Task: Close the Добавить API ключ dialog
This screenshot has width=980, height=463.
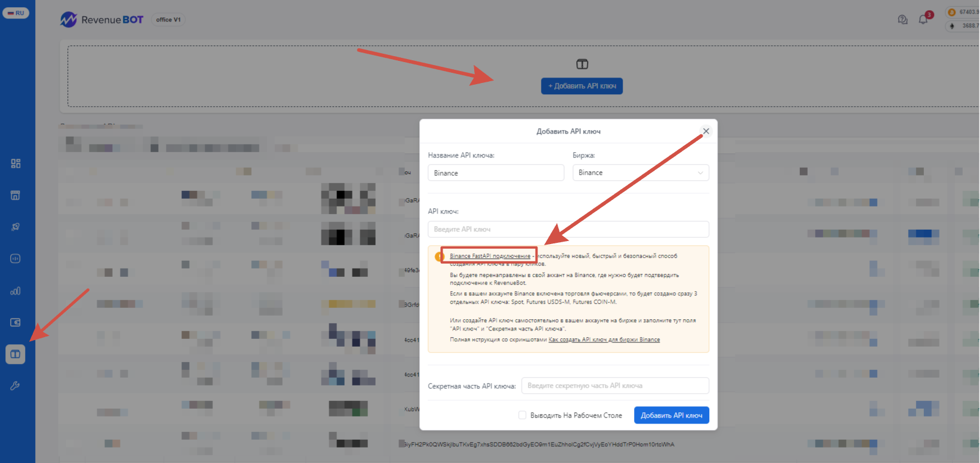Action: (706, 131)
